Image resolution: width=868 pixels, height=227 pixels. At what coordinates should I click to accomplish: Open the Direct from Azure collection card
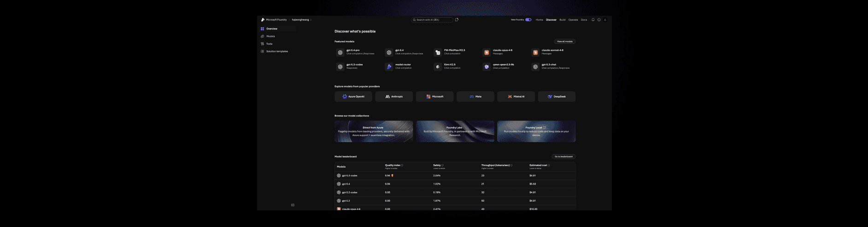(374, 131)
